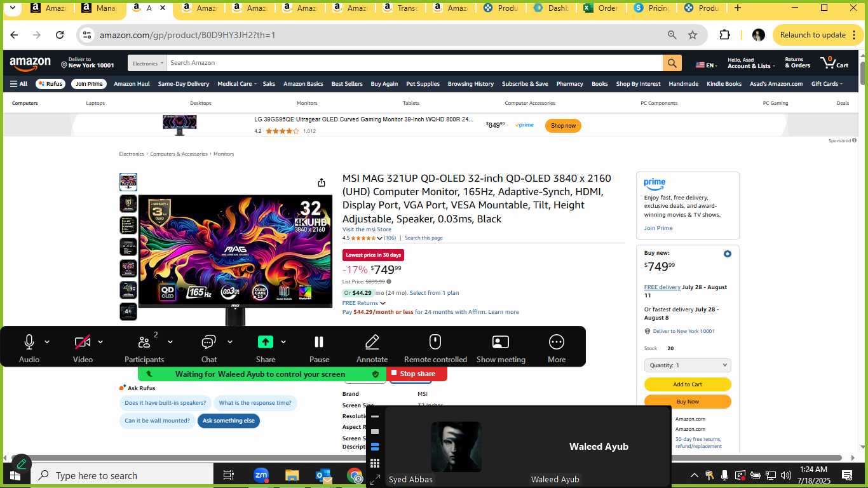The height and width of the screenshot is (488, 868).
Task: Expand the FREE Returns chevron
Action: click(x=383, y=303)
